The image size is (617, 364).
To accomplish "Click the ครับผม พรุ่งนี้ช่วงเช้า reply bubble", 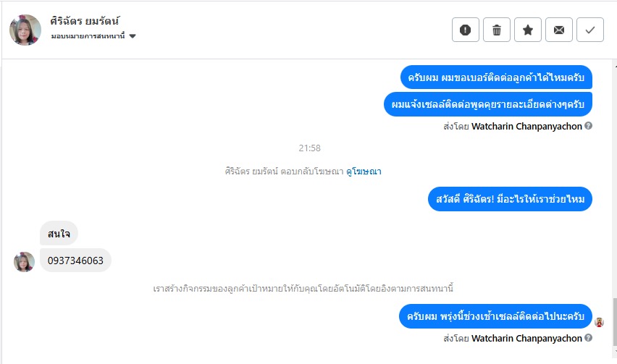I will (x=495, y=316).
